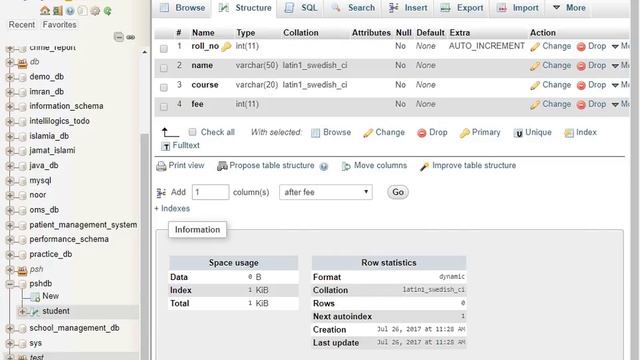Click Primary key icon in With selected
The image size is (640, 360).
[x=464, y=133]
